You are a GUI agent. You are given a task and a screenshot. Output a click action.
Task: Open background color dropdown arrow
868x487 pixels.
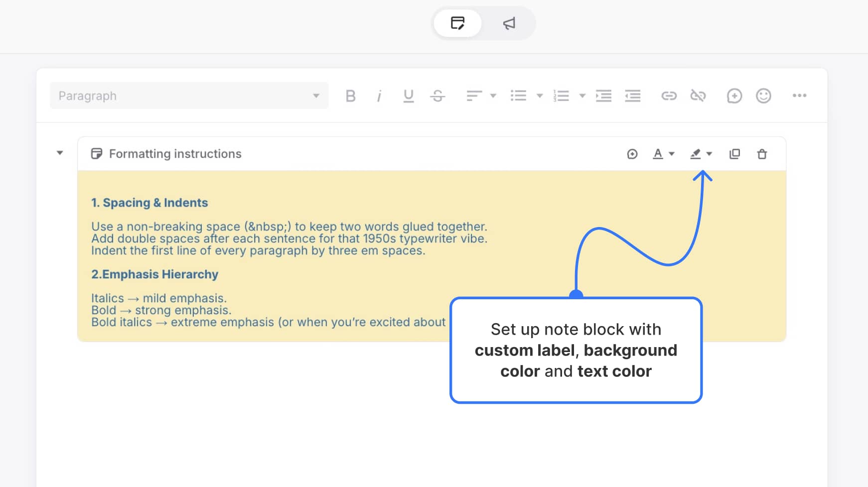pyautogui.click(x=709, y=154)
